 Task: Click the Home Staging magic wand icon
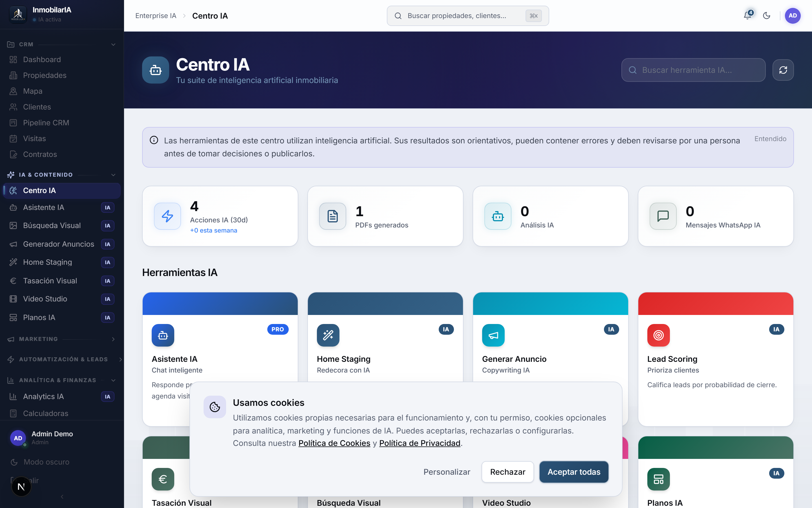click(328, 335)
